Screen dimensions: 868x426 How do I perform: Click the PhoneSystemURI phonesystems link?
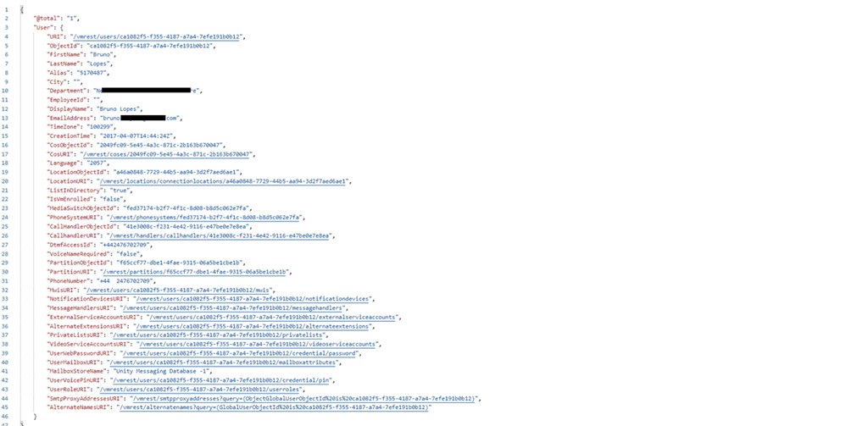[x=206, y=217]
